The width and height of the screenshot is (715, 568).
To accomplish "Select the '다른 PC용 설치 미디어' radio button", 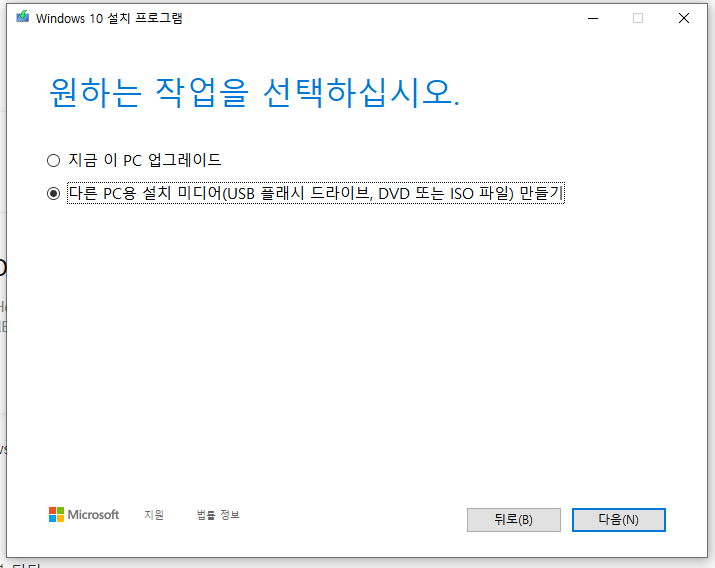I will pos(53,194).
